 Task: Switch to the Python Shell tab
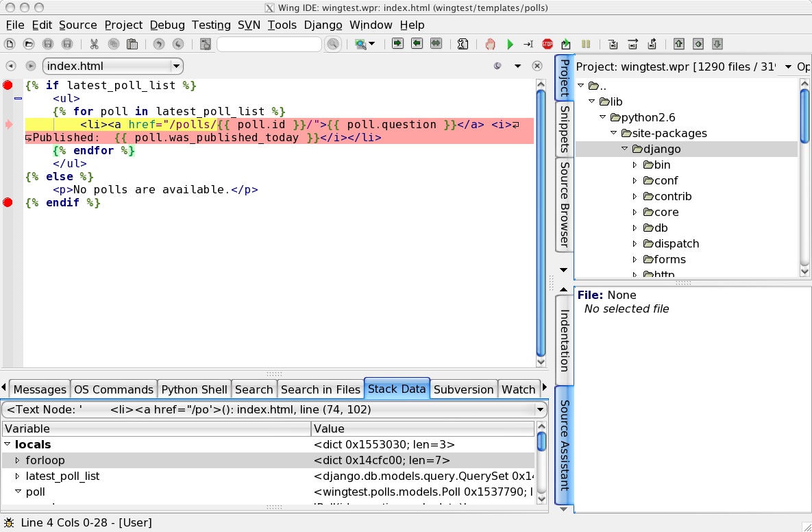coord(194,389)
